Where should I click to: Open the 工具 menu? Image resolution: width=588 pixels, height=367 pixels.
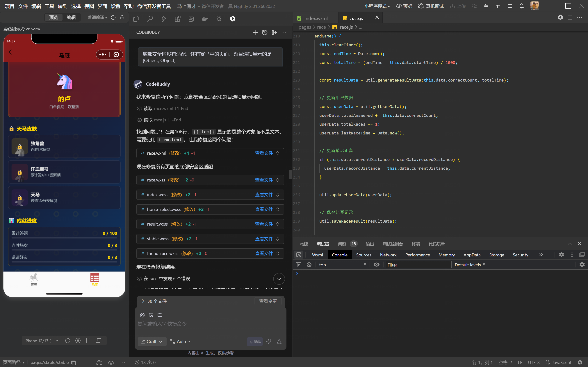pyautogui.click(x=49, y=6)
